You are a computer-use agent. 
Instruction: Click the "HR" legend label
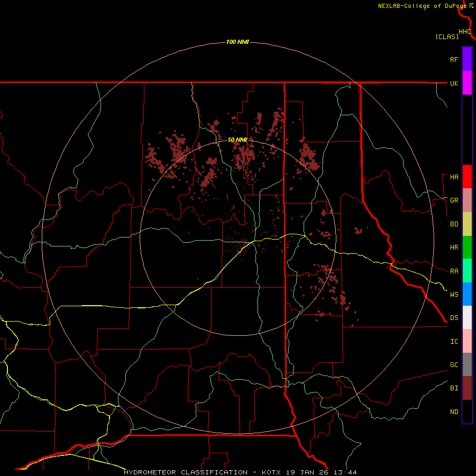pos(454,248)
